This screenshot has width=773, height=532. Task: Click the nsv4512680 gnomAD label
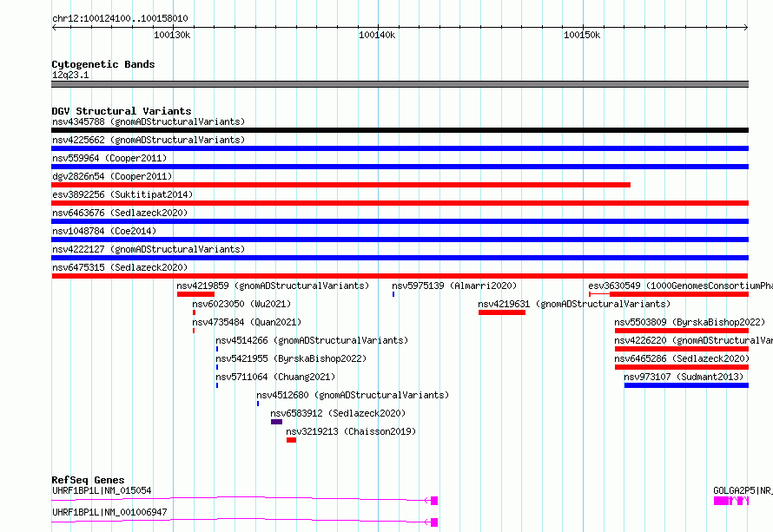pos(353,395)
